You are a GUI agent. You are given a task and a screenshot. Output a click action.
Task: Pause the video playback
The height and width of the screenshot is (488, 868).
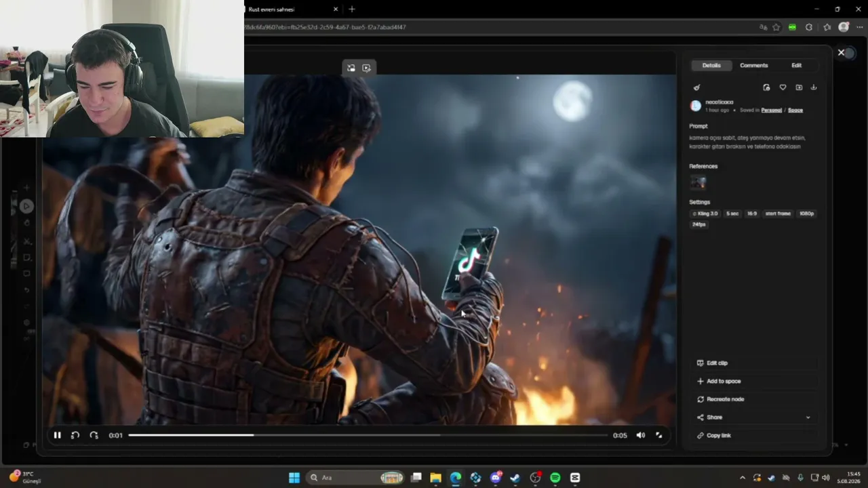point(57,435)
